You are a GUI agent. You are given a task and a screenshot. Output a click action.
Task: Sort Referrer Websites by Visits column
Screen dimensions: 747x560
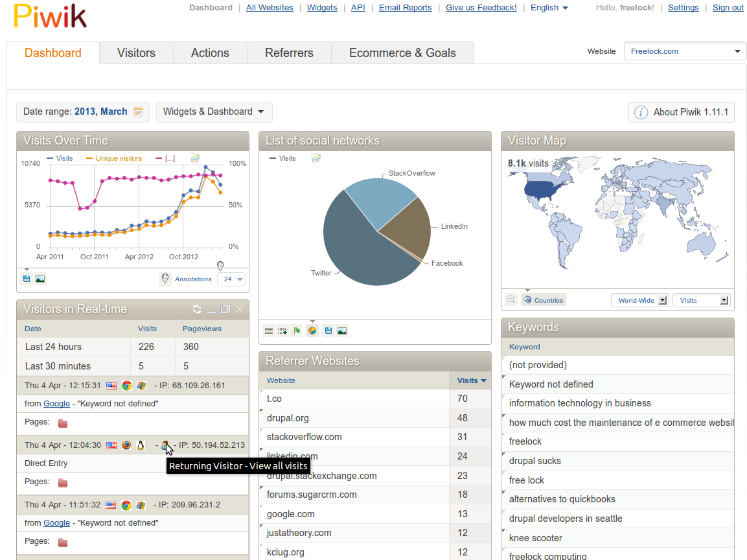(x=471, y=380)
